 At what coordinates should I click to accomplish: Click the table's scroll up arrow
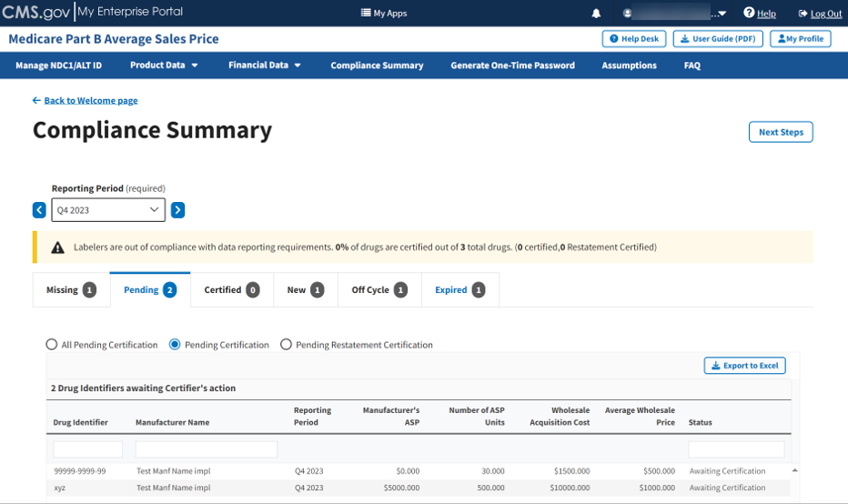pyautogui.click(x=796, y=470)
